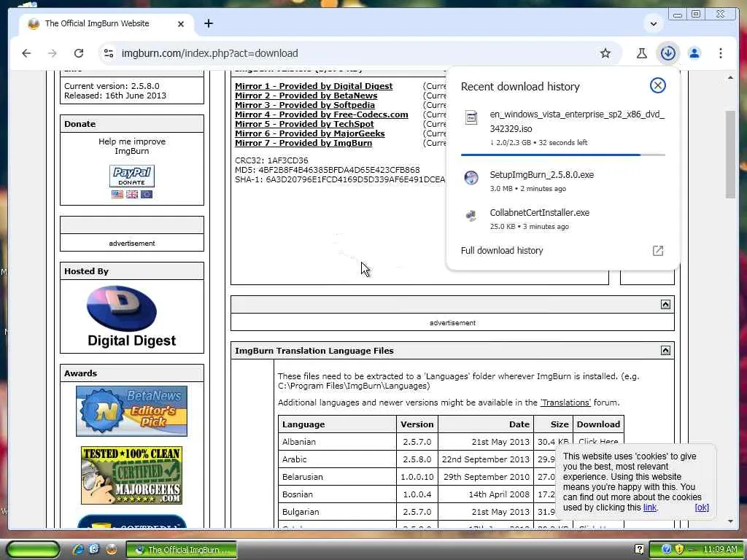Click the security shield tray icon
The width and height of the screenshot is (747, 560).
[679, 550]
